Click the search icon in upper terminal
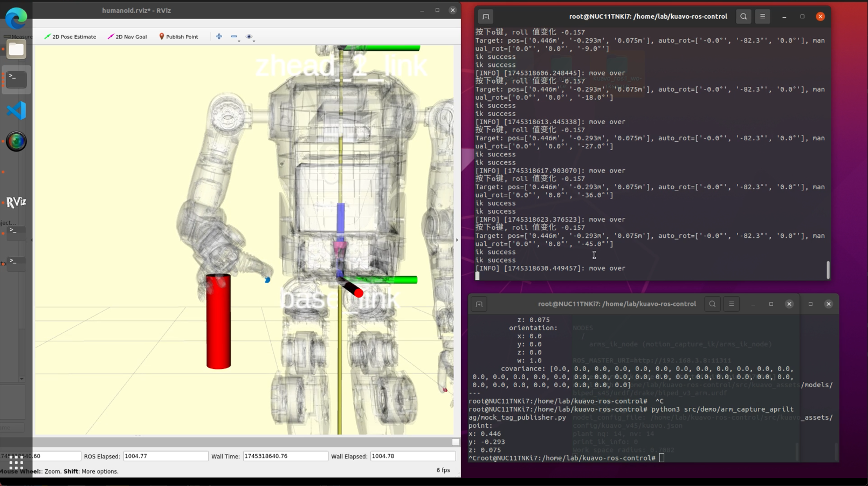 click(743, 17)
